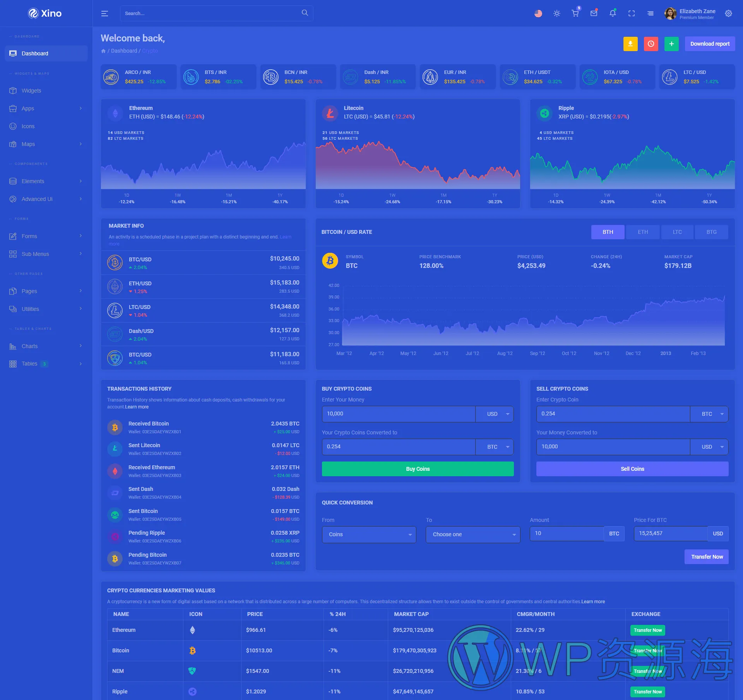Click the Download report button

(x=709, y=44)
